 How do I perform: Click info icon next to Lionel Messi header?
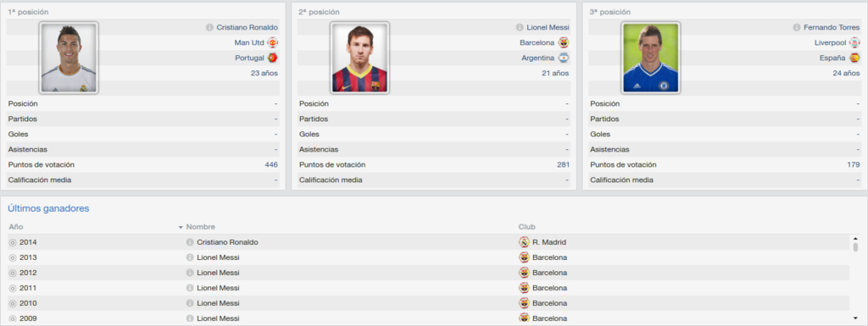[x=520, y=27]
